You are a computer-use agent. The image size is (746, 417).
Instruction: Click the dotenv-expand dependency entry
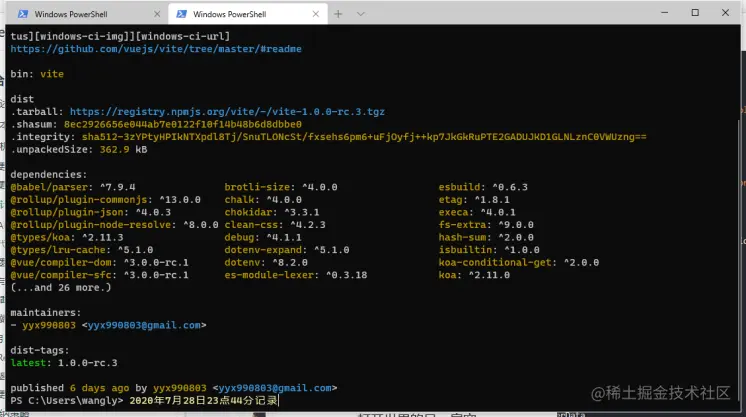pyautogui.click(x=287, y=250)
